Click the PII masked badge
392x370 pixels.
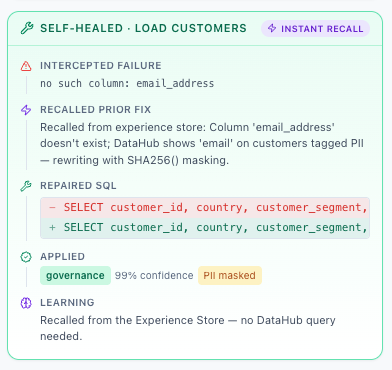[x=230, y=276]
